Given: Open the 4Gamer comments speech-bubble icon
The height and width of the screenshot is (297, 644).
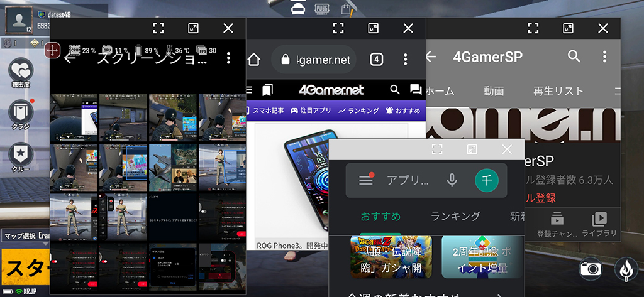Looking at the screenshot, I should pyautogui.click(x=415, y=89).
